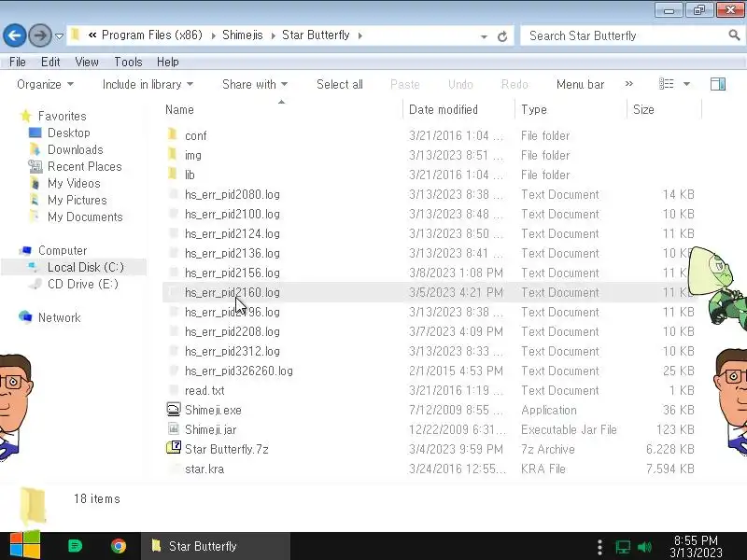Show more toolbar commands chevron
The width and height of the screenshot is (747, 560).
(x=628, y=84)
